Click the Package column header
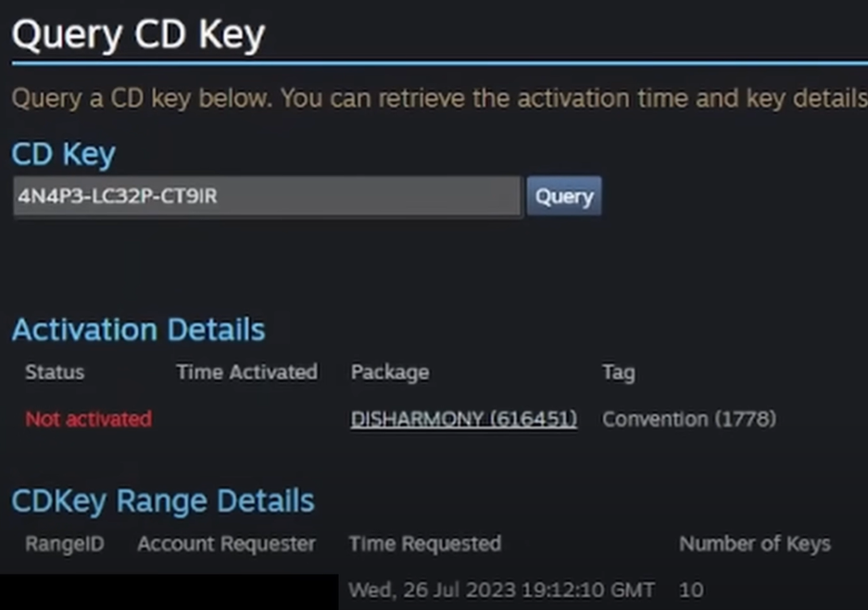The height and width of the screenshot is (610, 868). point(389,373)
